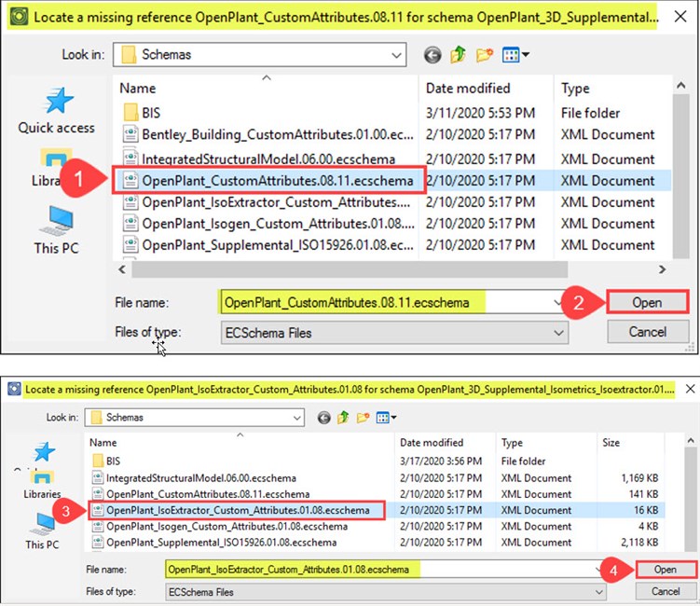Select This PC in top dialog sidebar
This screenshot has height=606, width=700.
[x=57, y=230]
